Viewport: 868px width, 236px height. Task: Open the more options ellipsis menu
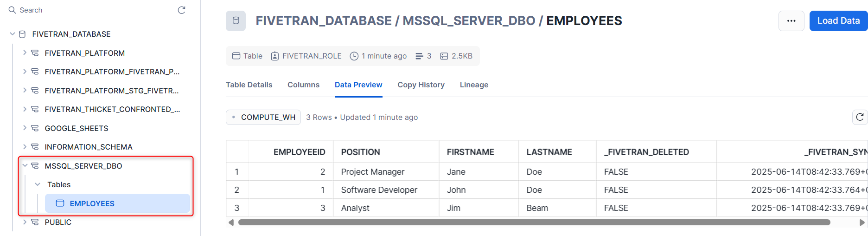[791, 21]
